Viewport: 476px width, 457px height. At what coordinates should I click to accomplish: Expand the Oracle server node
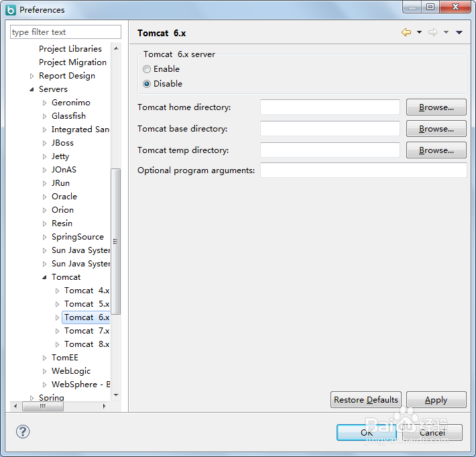(45, 197)
